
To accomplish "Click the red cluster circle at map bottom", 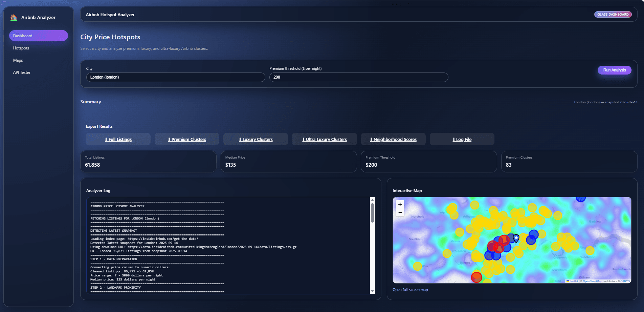I will tap(476, 277).
